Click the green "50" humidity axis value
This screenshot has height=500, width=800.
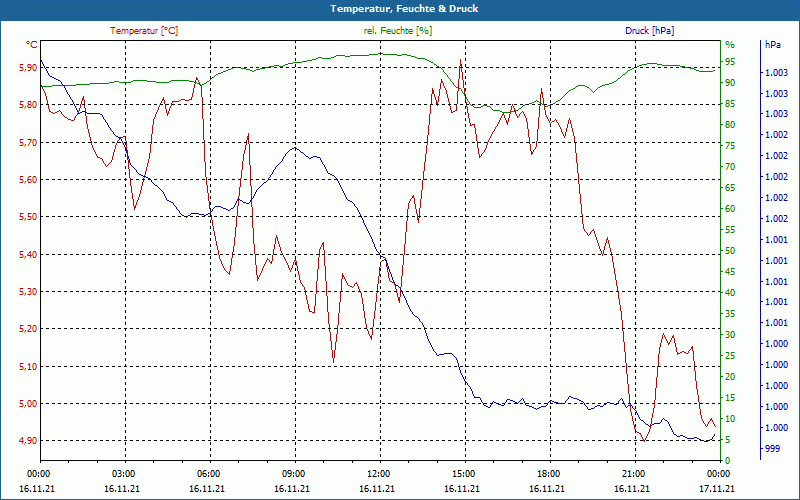(x=730, y=251)
